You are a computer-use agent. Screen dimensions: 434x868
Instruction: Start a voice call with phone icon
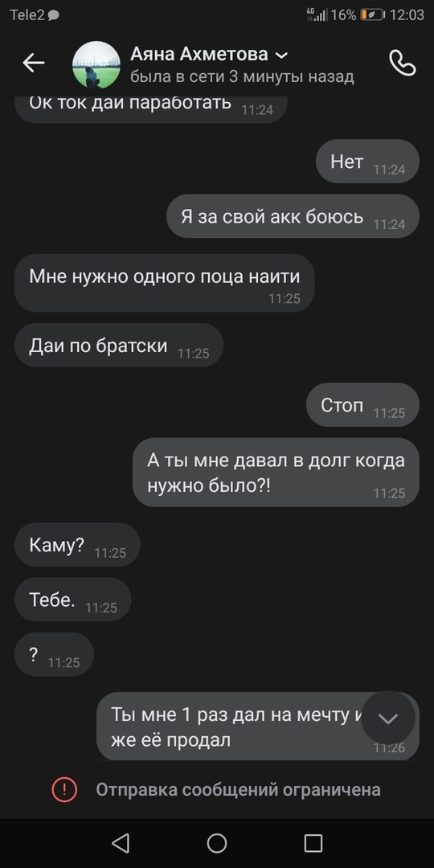[403, 63]
